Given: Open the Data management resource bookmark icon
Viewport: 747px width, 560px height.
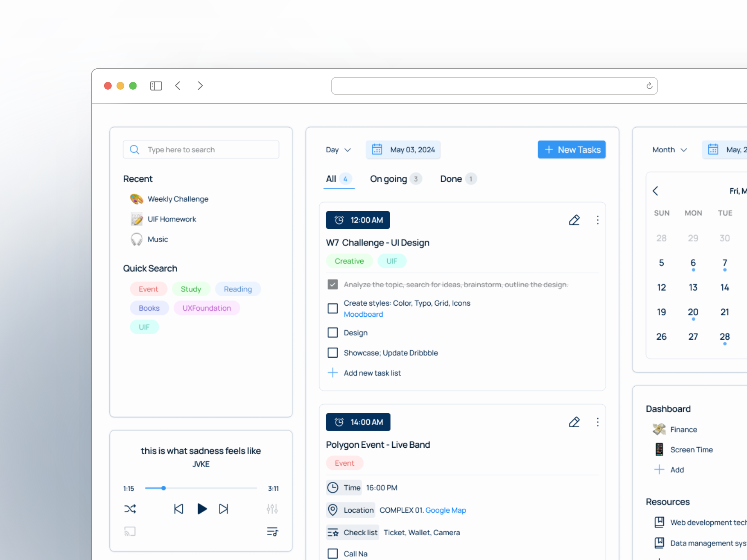Looking at the screenshot, I should coord(659,542).
